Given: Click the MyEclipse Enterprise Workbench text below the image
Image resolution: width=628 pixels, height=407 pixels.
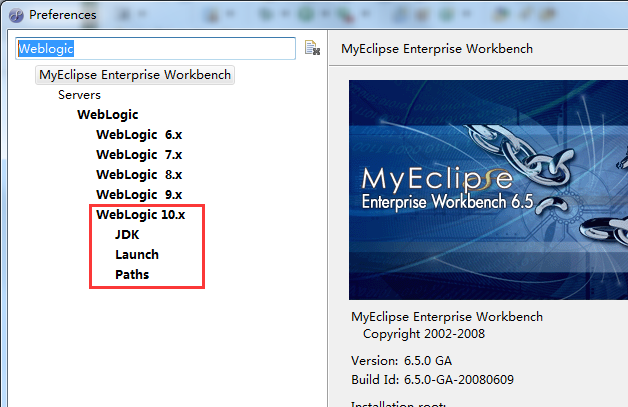Looking at the screenshot, I should (x=447, y=317).
